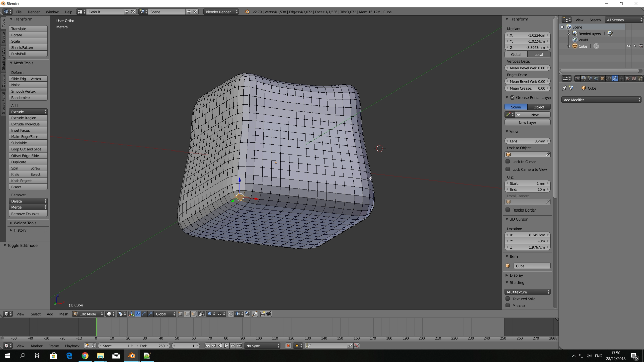Image resolution: width=644 pixels, height=362 pixels.
Task: Click the mesh data icon beside Cube in outliner
Action: (x=596, y=46)
